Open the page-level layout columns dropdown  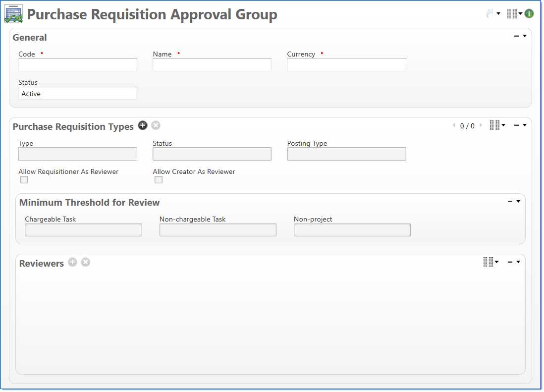tap(514, 14)
